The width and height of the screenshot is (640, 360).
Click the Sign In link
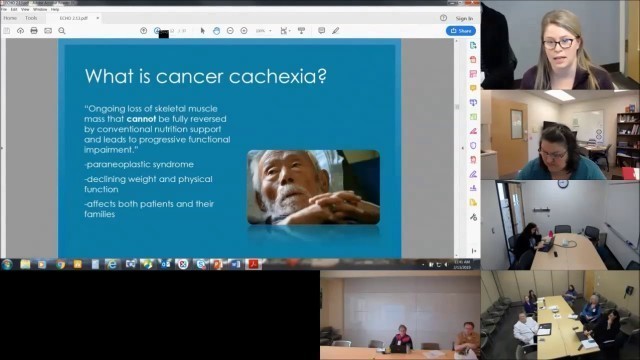point(464,18)
